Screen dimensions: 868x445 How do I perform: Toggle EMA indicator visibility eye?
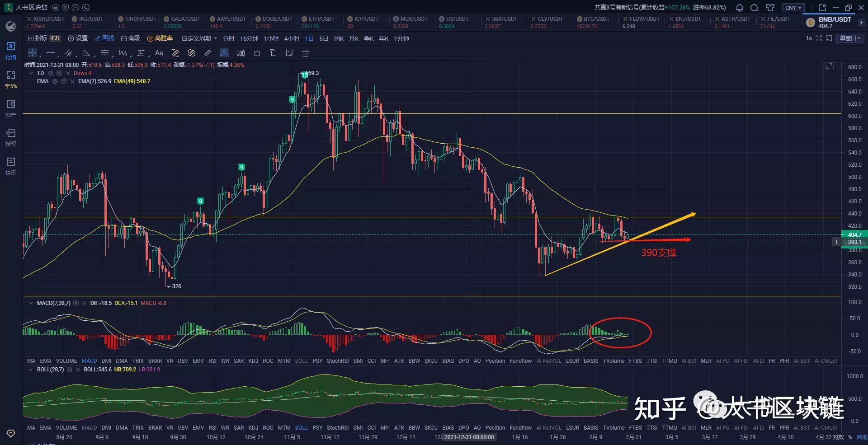(55, 81)
